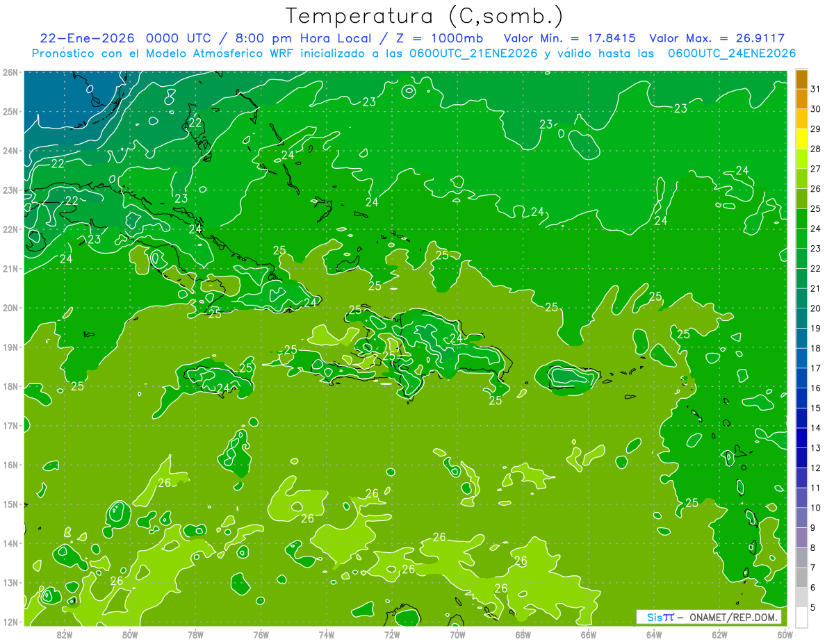Click the '17N' latitude axis label
This screenshot has height=644, width=834.
[10, 425]
